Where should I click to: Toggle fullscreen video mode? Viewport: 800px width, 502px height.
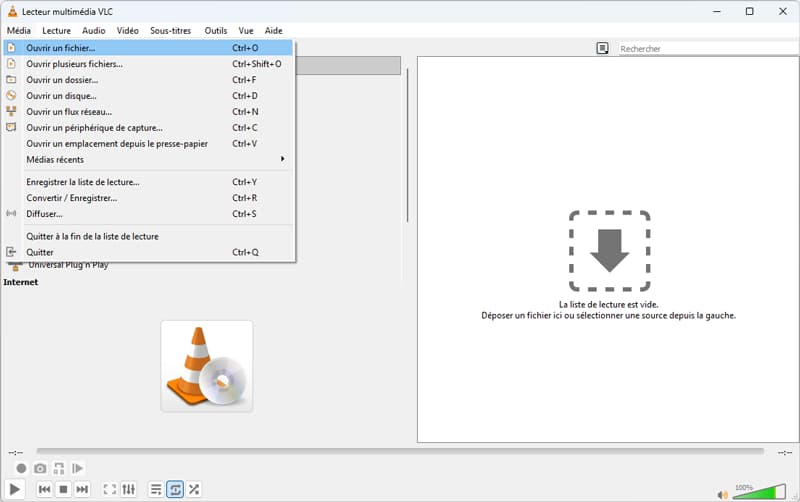click(110, 489)
